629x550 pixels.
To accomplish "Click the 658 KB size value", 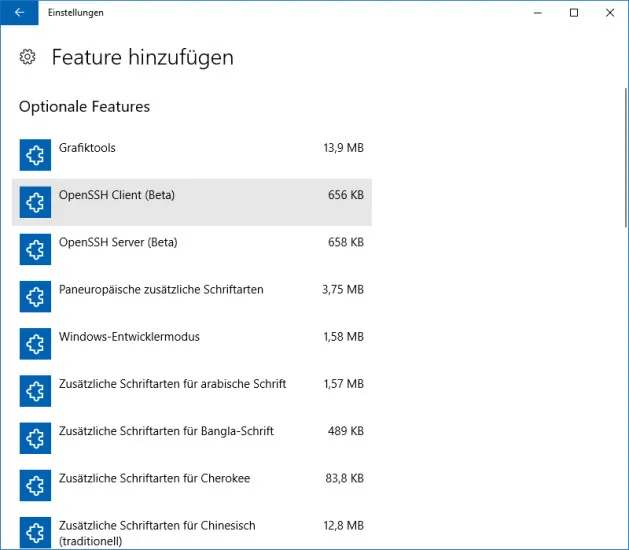I will tap(346, 242).
